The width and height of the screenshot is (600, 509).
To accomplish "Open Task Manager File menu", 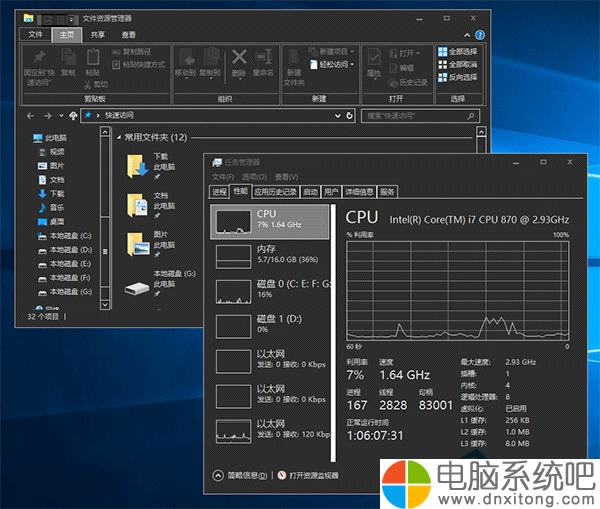I will point(223,177).
